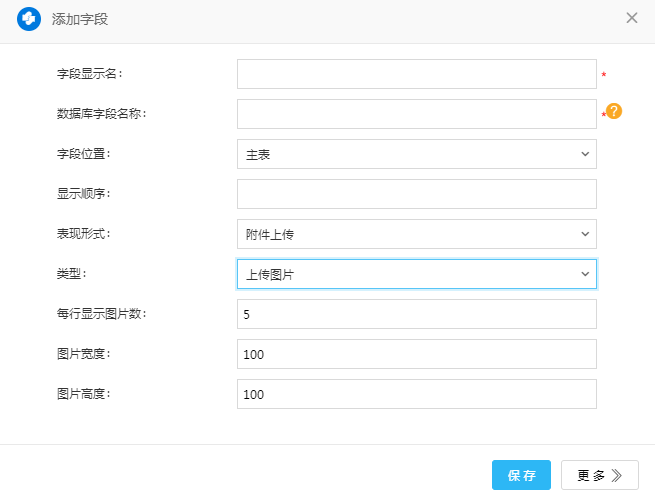655x499 pixels.
Task: Click the 数据库字段名称 input box
Action: pos(416,114)
